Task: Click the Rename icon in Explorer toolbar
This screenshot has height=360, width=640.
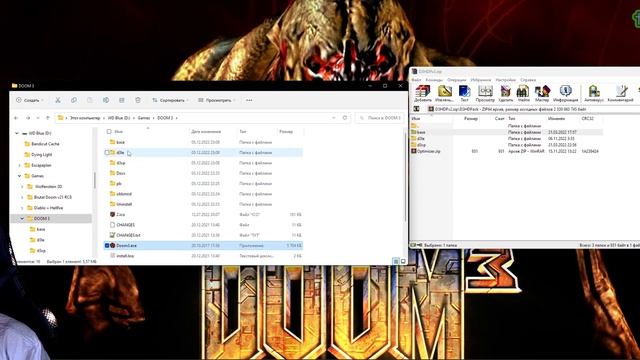Action: click(106, 100)
